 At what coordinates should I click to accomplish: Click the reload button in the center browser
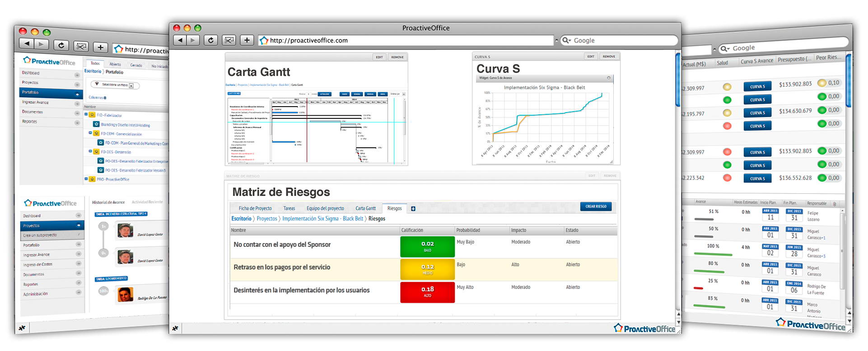click(x=210, y=40)
